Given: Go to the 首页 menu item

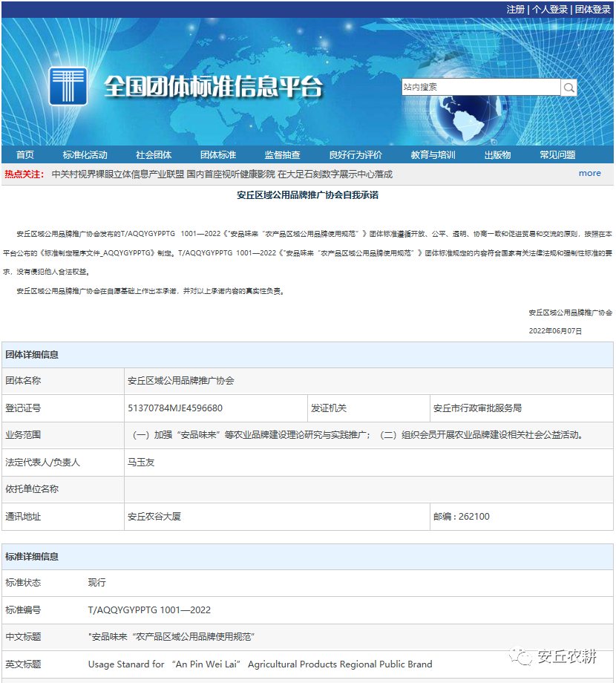Looking at the screenshot, I should point(24,155).
